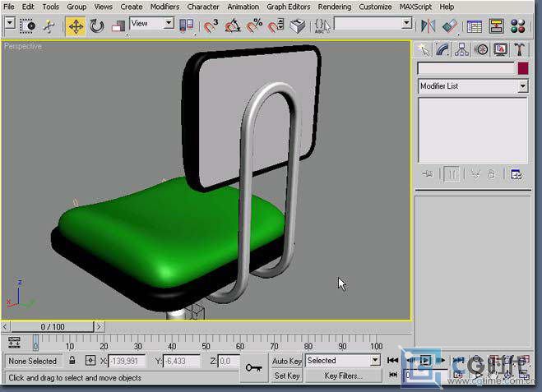Viewport: 542px width, 392px height.
Task: Toggle the Spinner Snap
Action: pyautogui.click(x=276, y=26)
